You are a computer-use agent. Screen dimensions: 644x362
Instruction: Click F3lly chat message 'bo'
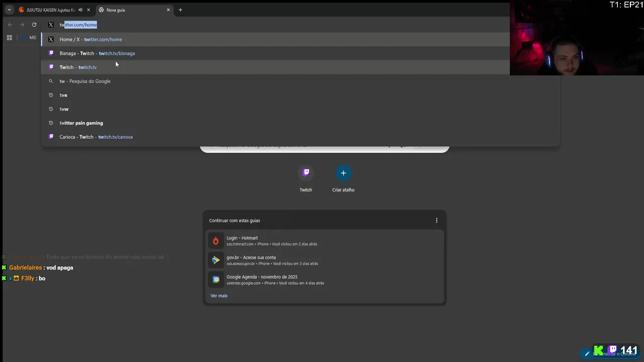[42, 278]
